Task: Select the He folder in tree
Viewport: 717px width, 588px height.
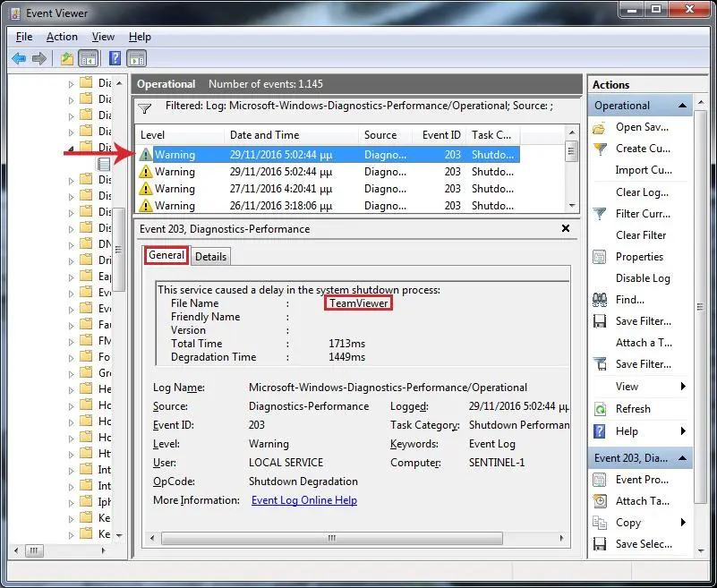Action: 95,389
